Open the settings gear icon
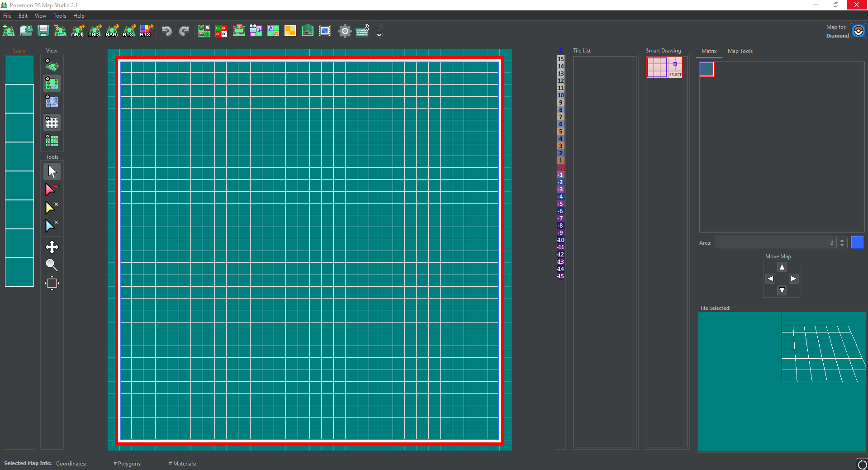Screen dimensions: 868x470 coord(345,31)
